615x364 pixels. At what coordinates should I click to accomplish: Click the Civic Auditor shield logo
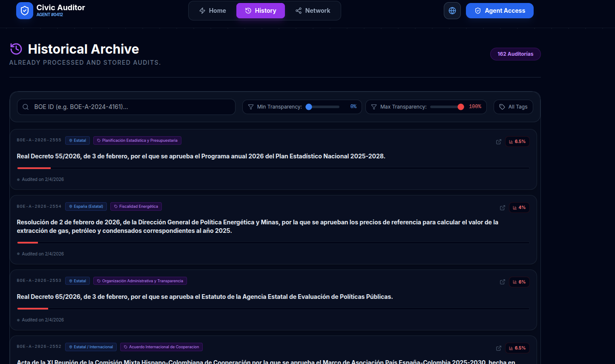25,11
